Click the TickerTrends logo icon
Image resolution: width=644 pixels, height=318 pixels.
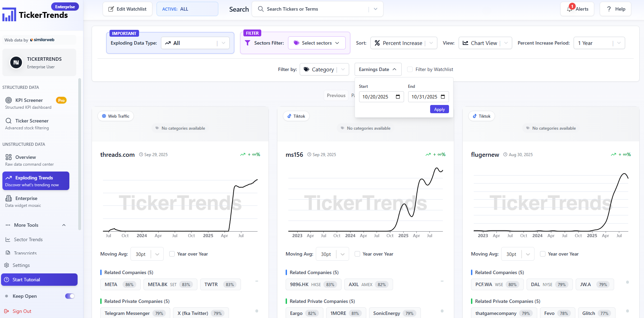coord(9,15)
